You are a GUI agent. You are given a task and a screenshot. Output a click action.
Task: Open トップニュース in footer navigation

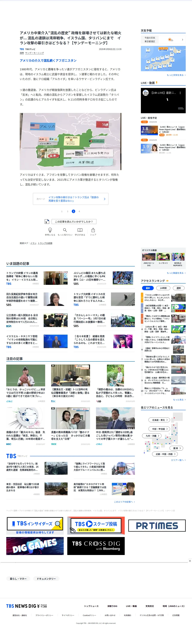pyautogui.click(x=91, y=606)
